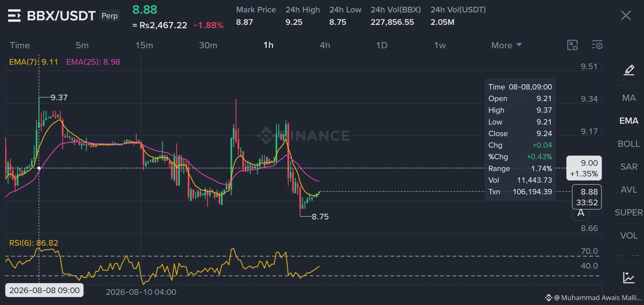Click the 24h High value 9.25
The width and height of the screenshot is (644, 305).
click(294, 22)
